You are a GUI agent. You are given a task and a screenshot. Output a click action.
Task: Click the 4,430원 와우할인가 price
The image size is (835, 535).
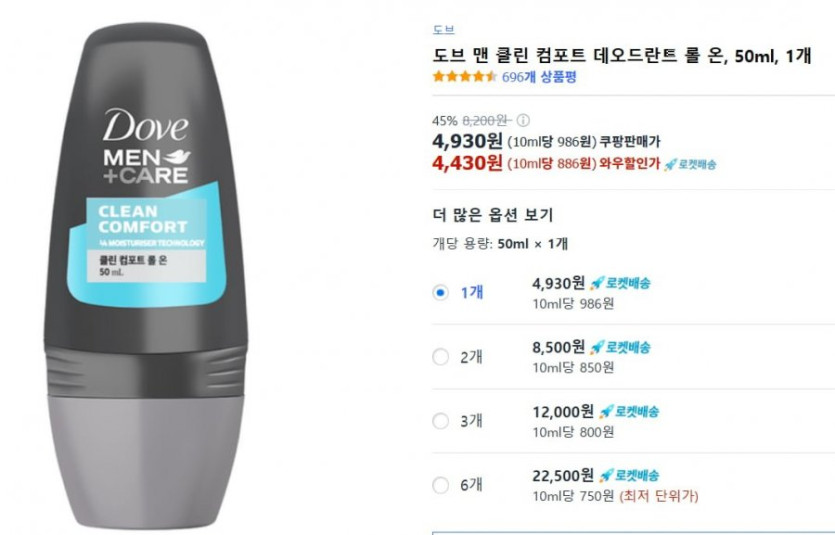[x=467, y=163]
